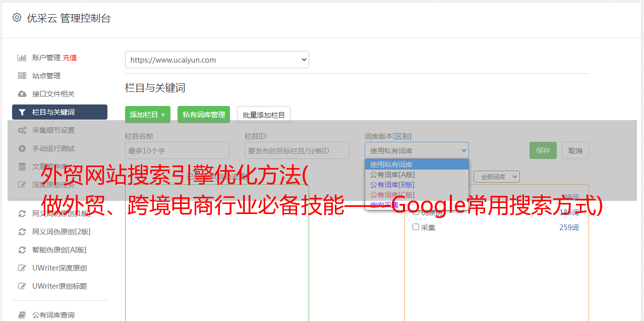Click the 栏目与关键词 page heading
This screenshot has width=644, height=321.
tap(155, 88)
